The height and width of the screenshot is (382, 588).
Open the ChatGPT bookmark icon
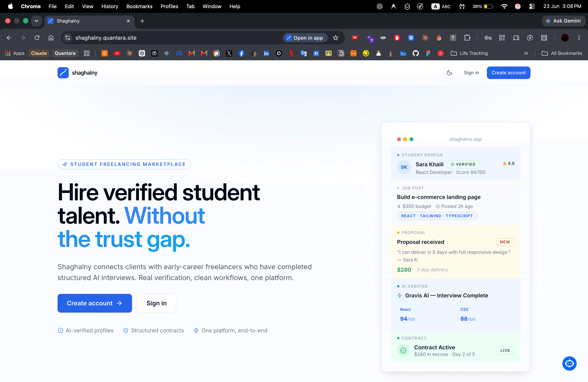pyautogui.click(x=142, y=53)
